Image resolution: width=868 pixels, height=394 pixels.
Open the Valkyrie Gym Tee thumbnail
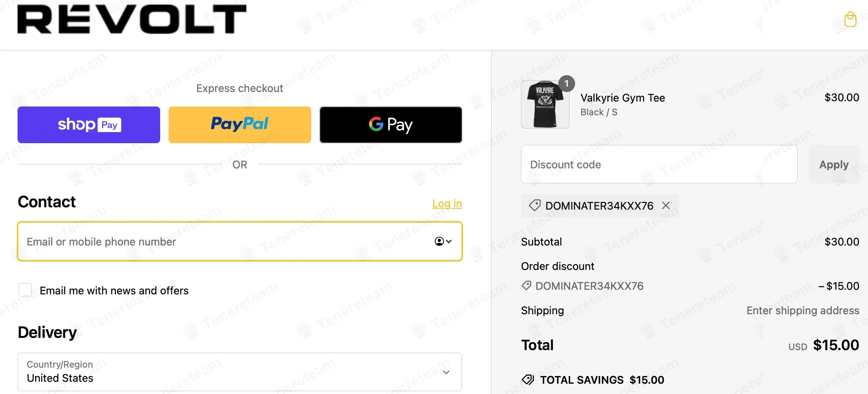pos(545,104)
